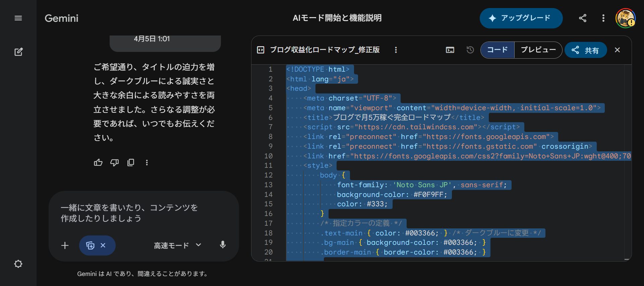The image size is (644, 286).
Task: Share the conversation via top share icon
Action: coord(583,18)
